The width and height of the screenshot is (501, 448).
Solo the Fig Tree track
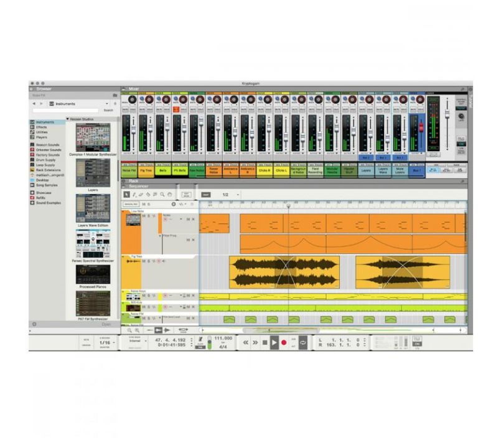(x=149, y=261)
